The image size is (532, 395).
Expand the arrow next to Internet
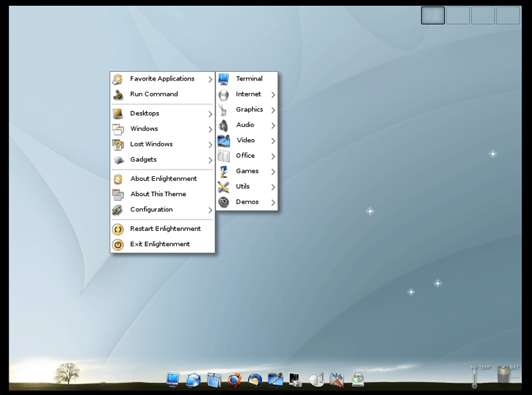273,94
